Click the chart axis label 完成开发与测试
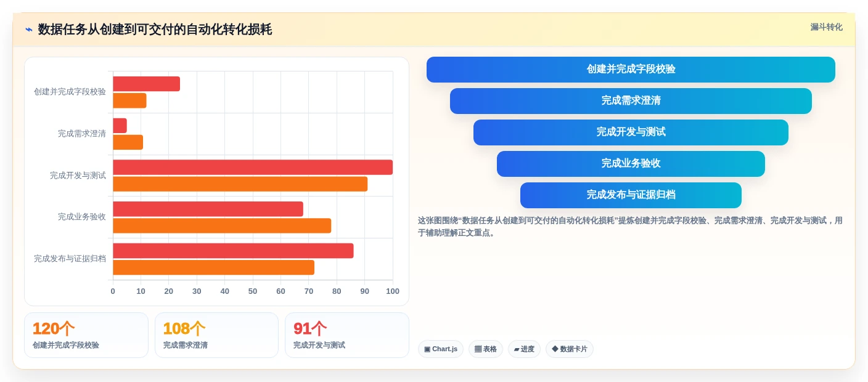868x382 pixels. (x=78, y=176)
